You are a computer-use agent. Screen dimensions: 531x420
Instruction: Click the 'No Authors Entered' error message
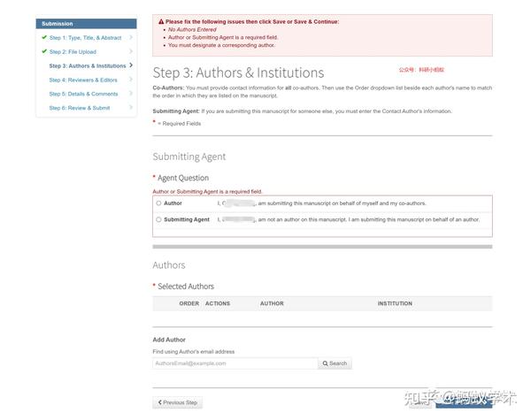(x=192, y=29)
